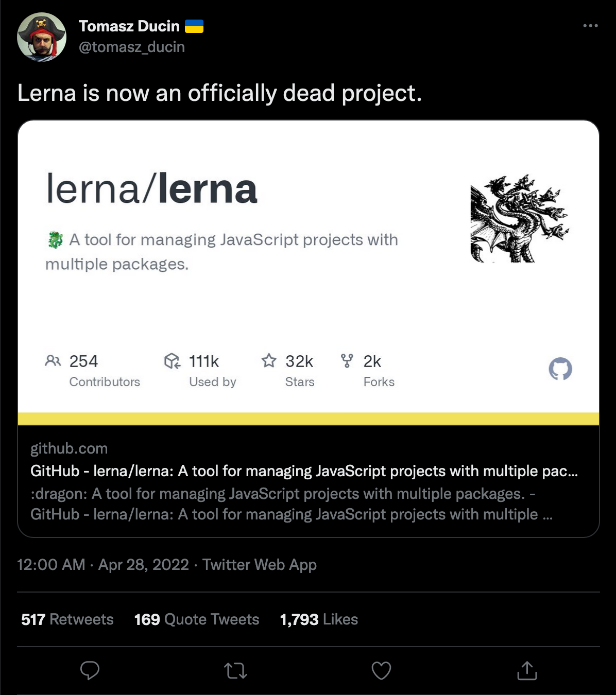View the 169 Quote Tweets
Viewport: 616px width, 695px height.
[197, 619]
